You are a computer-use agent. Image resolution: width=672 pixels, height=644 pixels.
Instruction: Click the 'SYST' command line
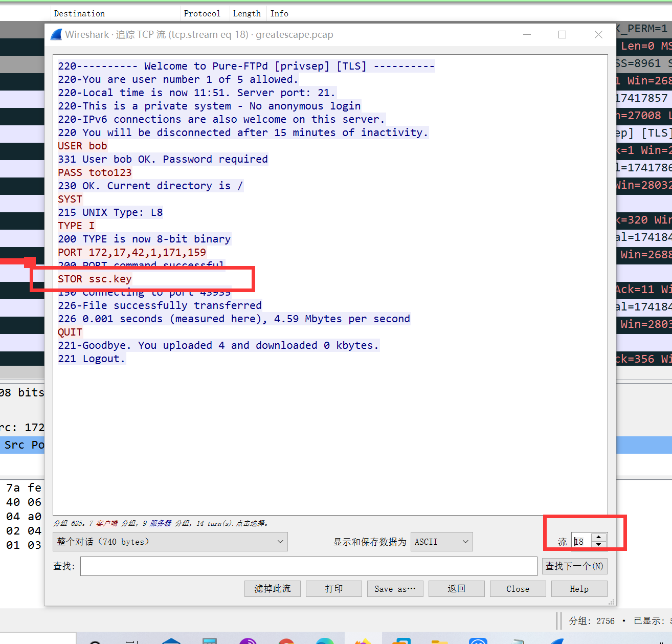click(70, 199)
